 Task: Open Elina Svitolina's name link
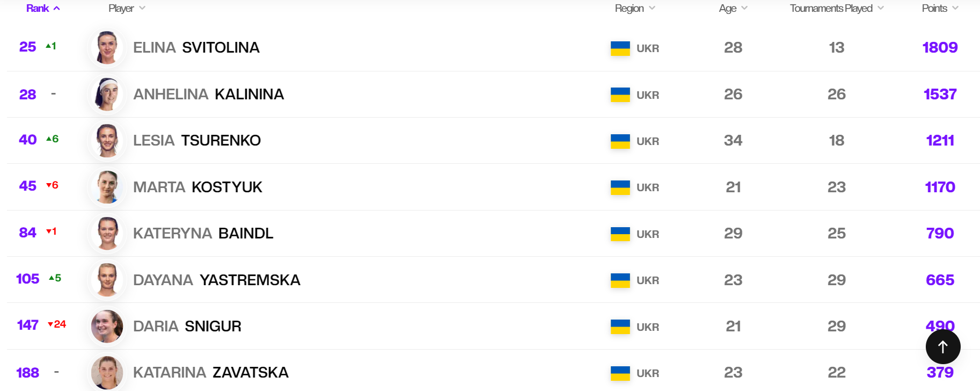(x=196, y=48)
